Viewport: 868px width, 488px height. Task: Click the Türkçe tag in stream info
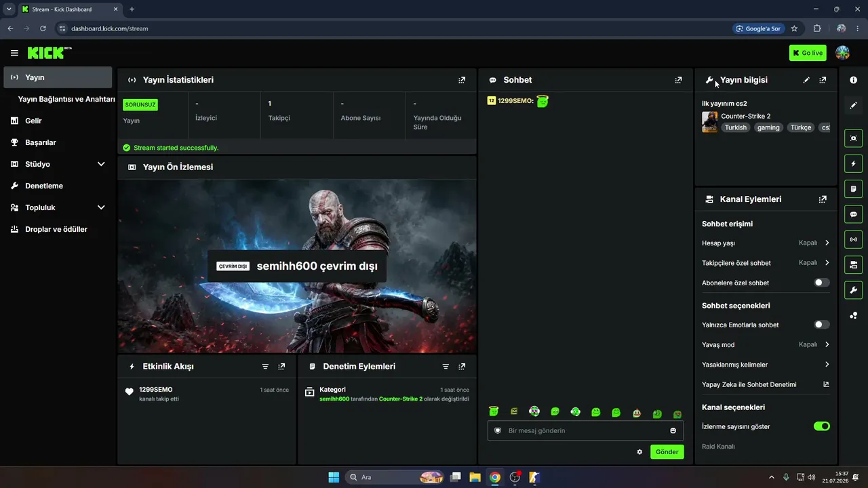(x=800, y=127)
